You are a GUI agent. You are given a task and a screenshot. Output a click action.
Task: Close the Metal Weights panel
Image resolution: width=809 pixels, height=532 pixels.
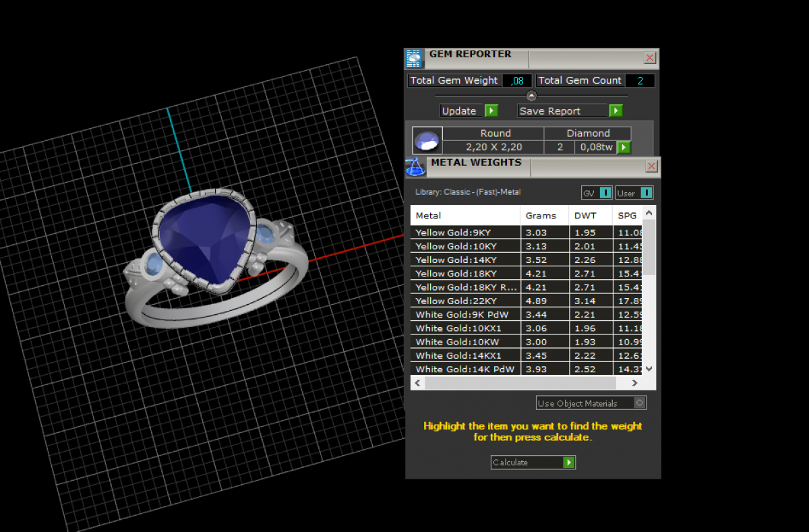pos(651,167)
